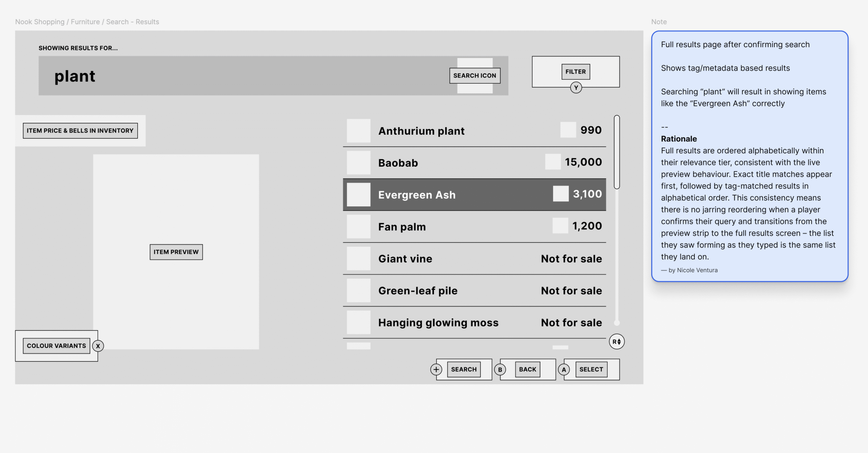Click the Back button
868x453 pixels.
click(527, 369)
